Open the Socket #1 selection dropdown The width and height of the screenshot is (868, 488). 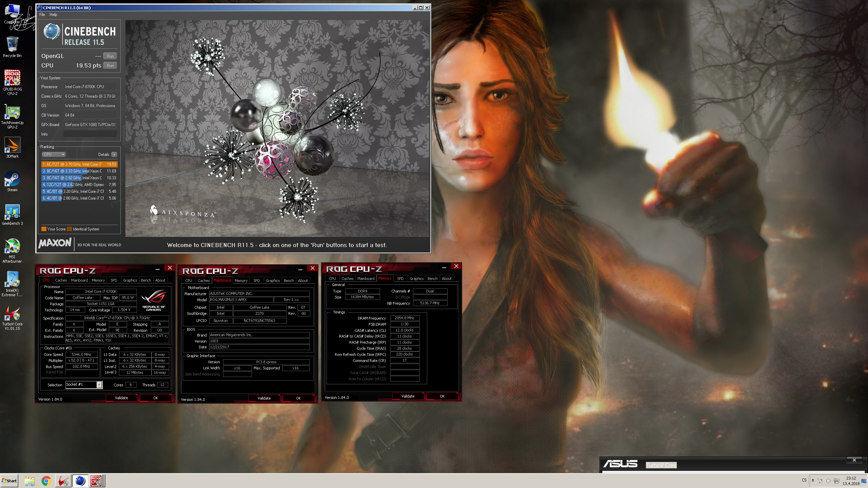(84, 385)
